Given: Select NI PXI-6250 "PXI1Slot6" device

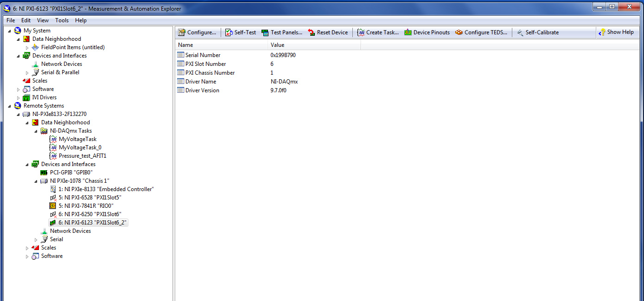Looking at the screenshot, I should pos(89,214).
